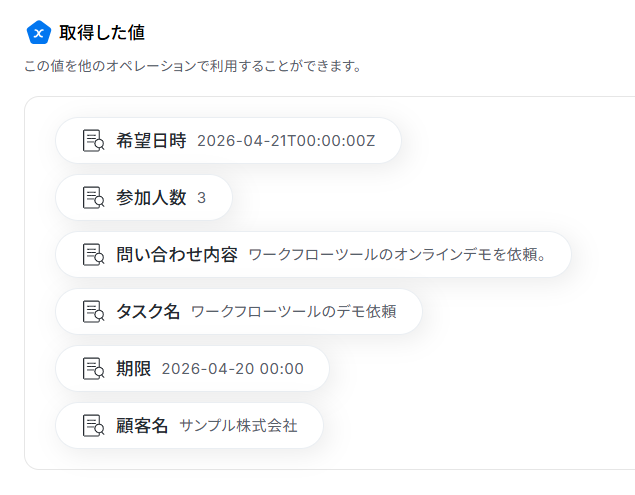
Task: Click the blue pentagon icon beside 取得した値
Action: [38, 33]
